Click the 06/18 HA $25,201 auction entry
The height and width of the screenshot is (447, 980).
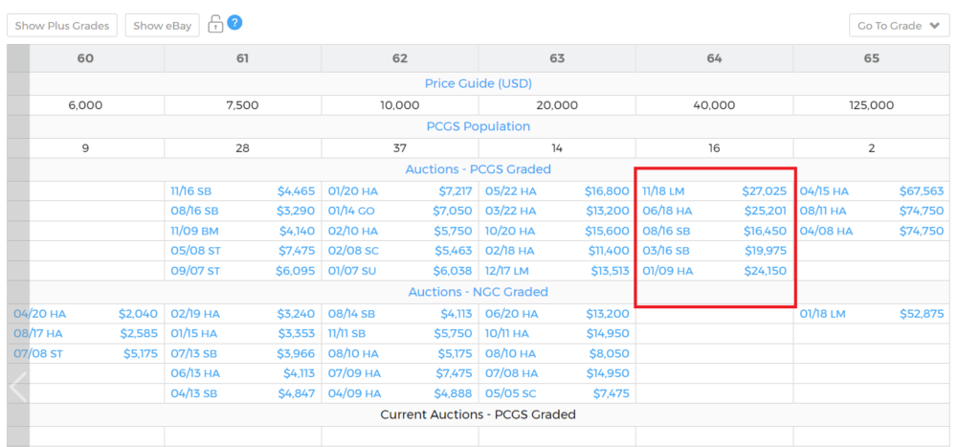(x=714, y=211)
